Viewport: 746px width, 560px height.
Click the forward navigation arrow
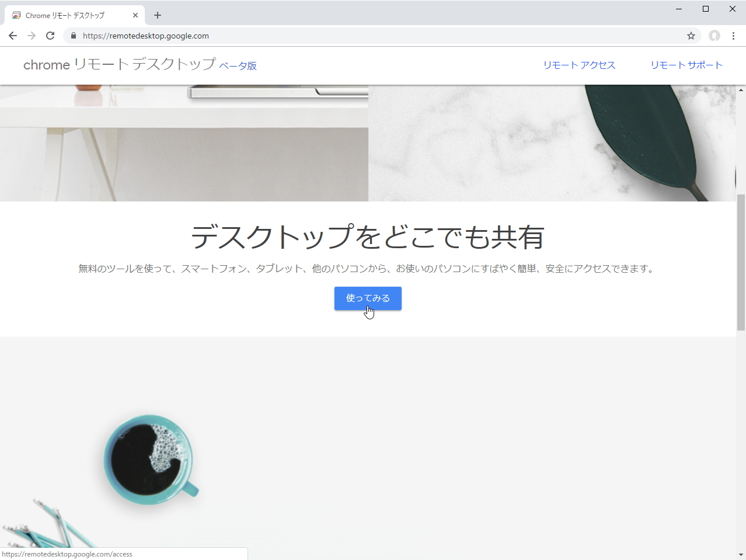click(x=32, y=36)
